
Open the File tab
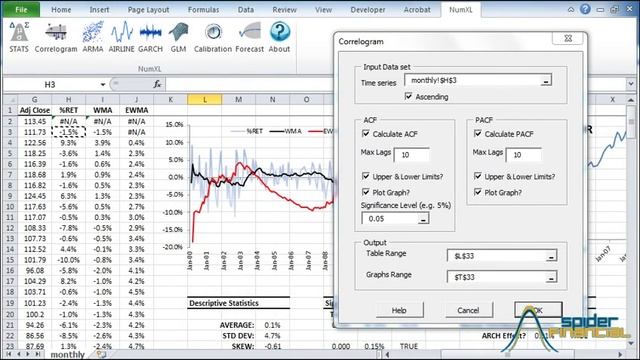point(21,9)
